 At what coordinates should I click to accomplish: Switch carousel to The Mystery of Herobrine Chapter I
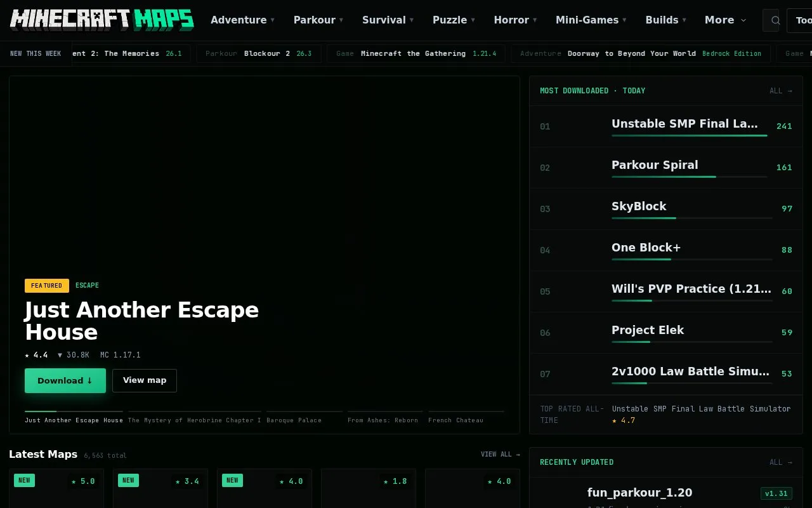coord(195,417)
